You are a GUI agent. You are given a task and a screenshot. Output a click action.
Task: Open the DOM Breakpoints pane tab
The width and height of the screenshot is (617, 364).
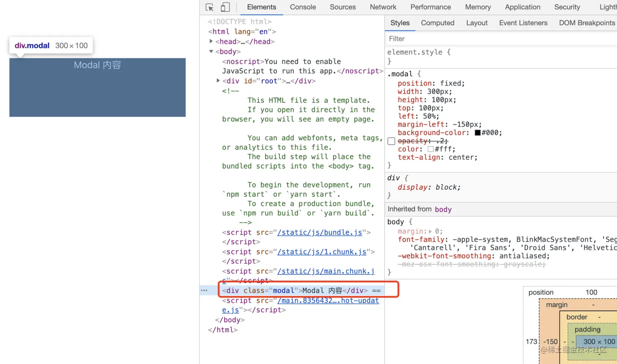coord(587,23)
